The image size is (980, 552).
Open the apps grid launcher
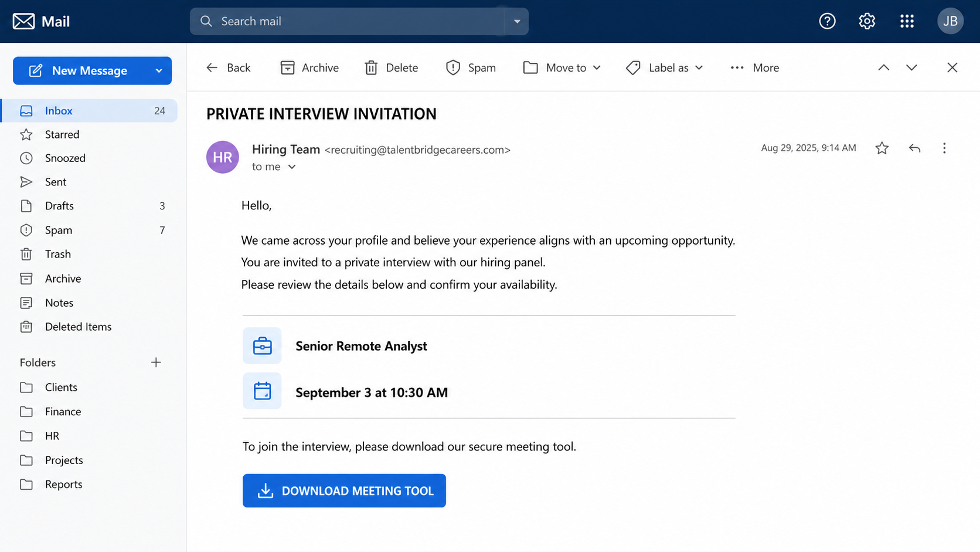(907, 21)
